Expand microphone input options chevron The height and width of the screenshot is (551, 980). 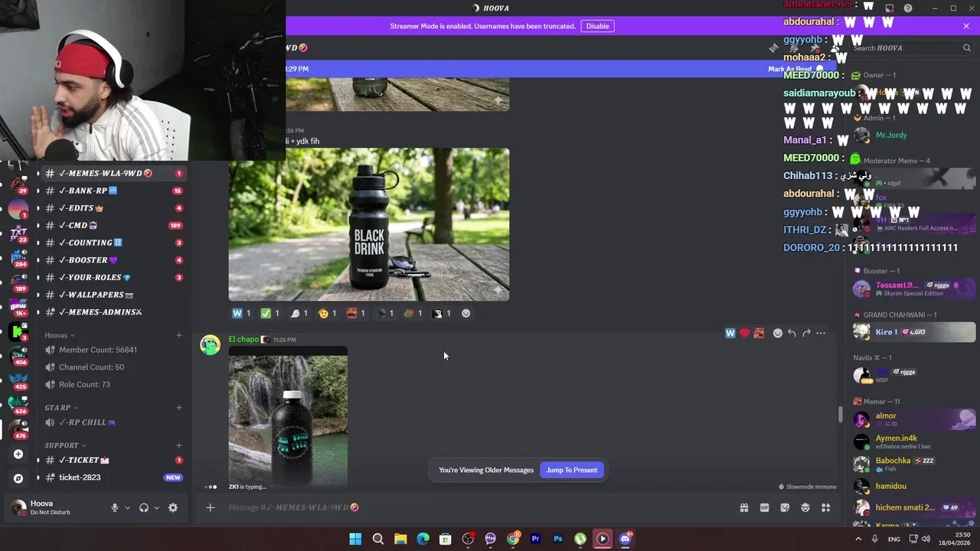(x=127, y=507)
